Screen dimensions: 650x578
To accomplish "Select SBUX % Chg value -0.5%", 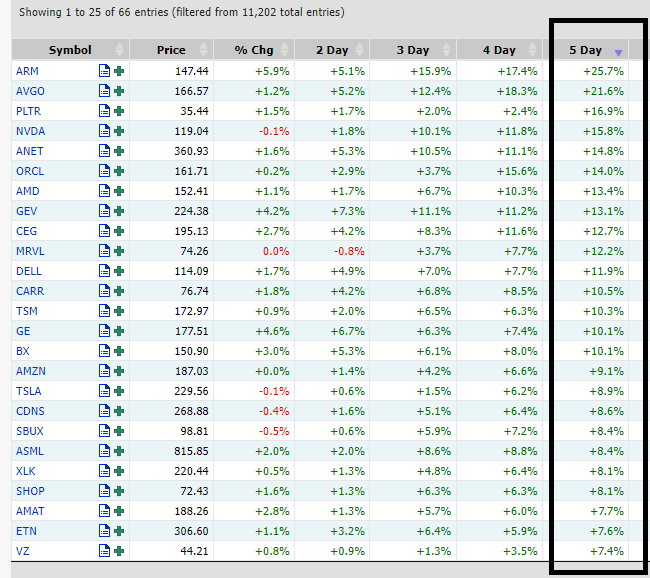I will click(274, 431).
